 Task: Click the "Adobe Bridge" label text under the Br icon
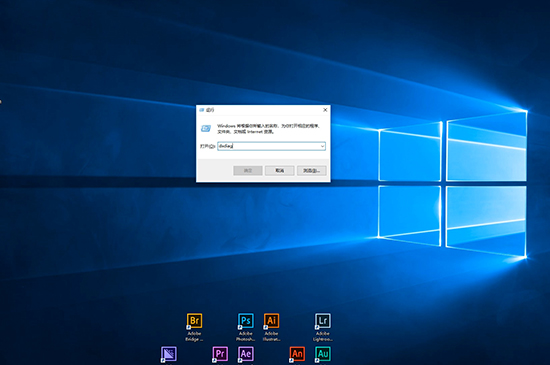click(x=194, y=336)
